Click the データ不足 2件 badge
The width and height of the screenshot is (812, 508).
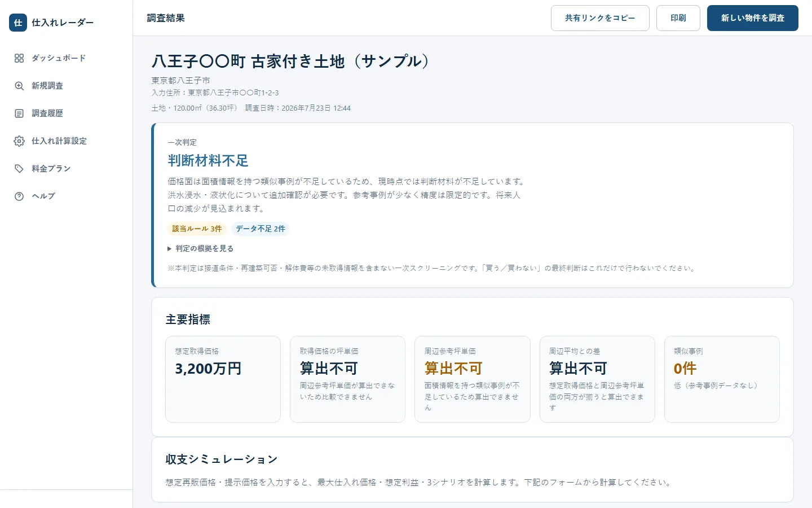261,229
